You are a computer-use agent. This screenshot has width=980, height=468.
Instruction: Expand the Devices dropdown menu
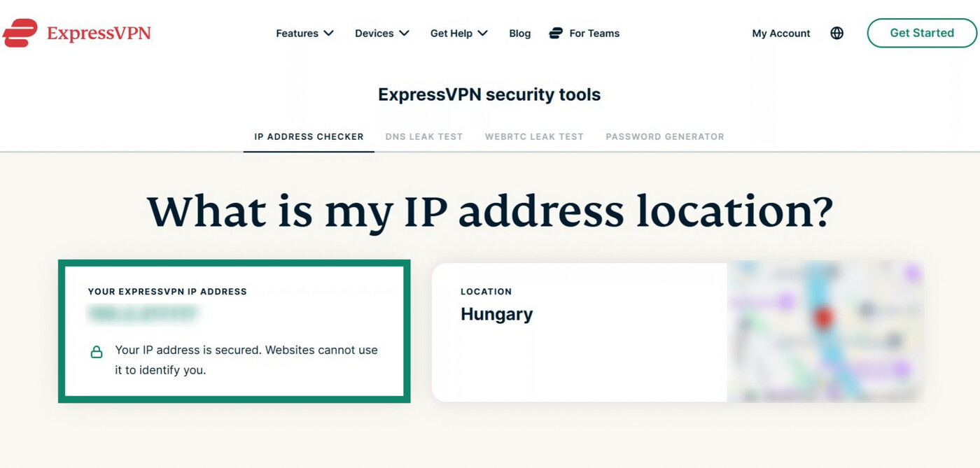click(381, 33)
